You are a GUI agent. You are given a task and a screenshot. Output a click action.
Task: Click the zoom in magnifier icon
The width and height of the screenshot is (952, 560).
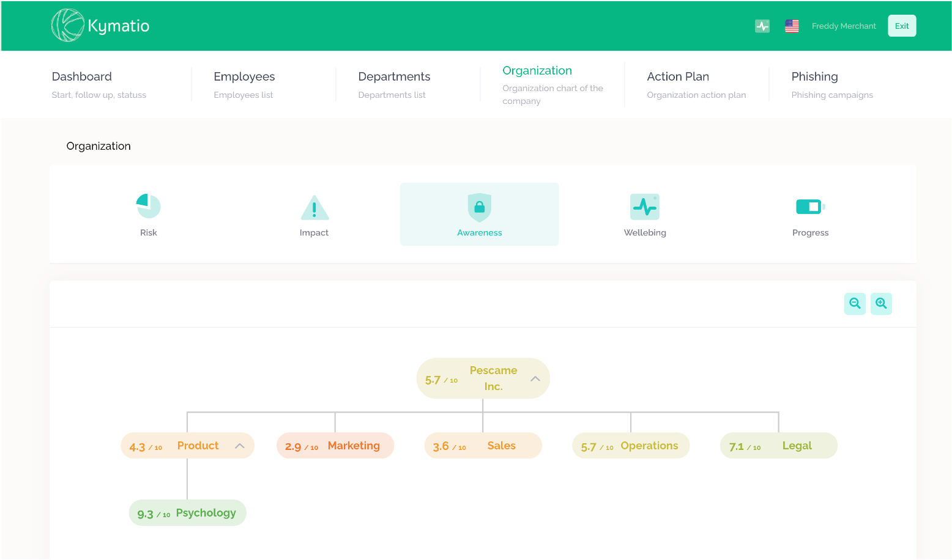click(881, 303)
